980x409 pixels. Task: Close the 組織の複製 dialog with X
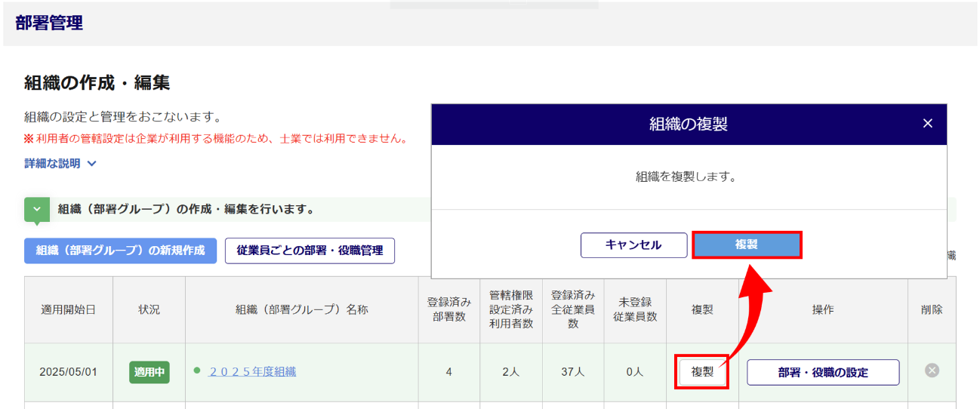[928, 124]
